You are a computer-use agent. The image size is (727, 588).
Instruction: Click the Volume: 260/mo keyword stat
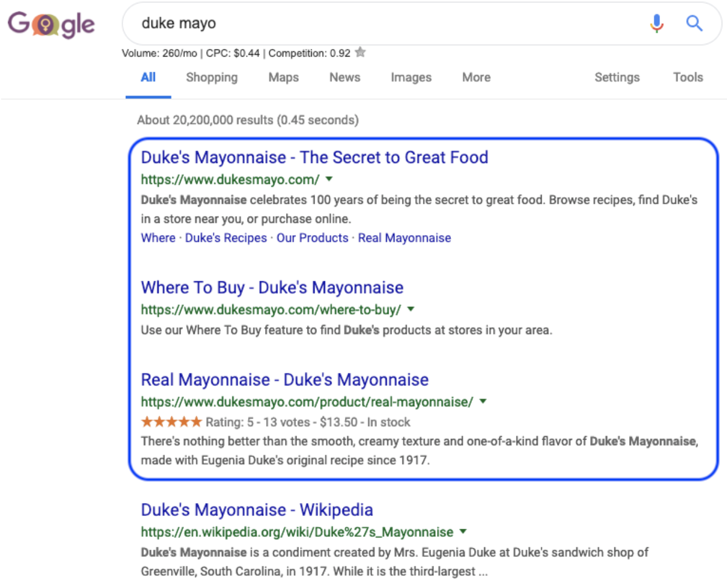[159, 53]
